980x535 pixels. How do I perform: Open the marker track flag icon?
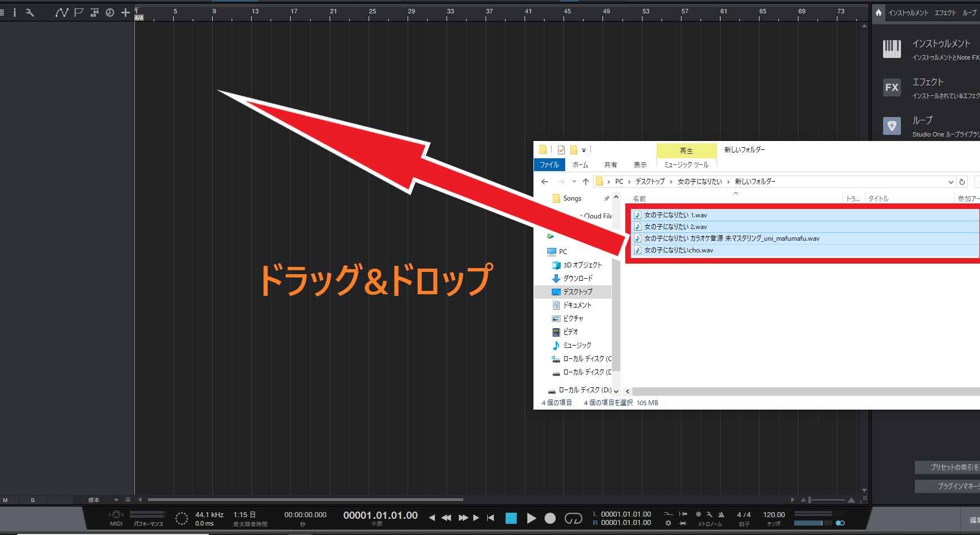pyautogui.click(x=79, y=12)
